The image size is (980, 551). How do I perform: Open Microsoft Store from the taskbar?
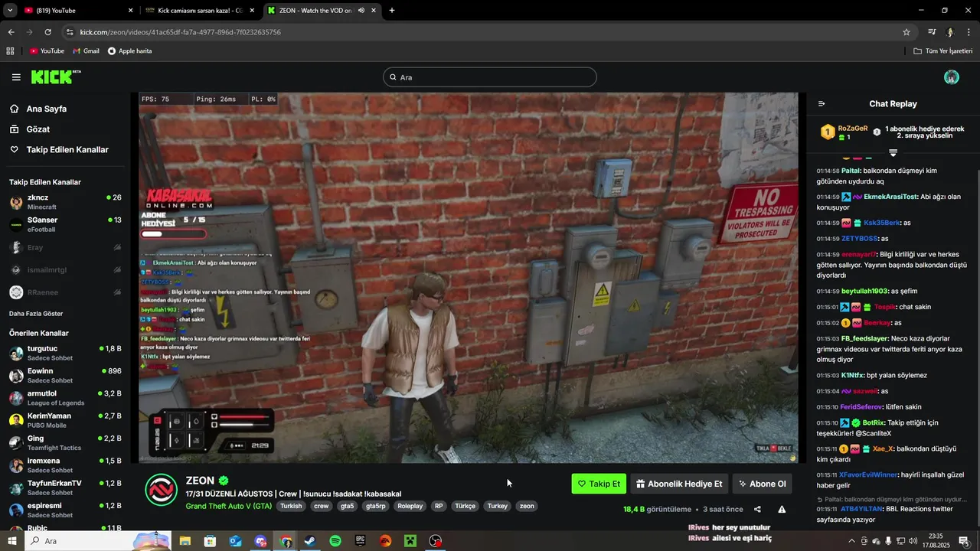coord(210,541)
